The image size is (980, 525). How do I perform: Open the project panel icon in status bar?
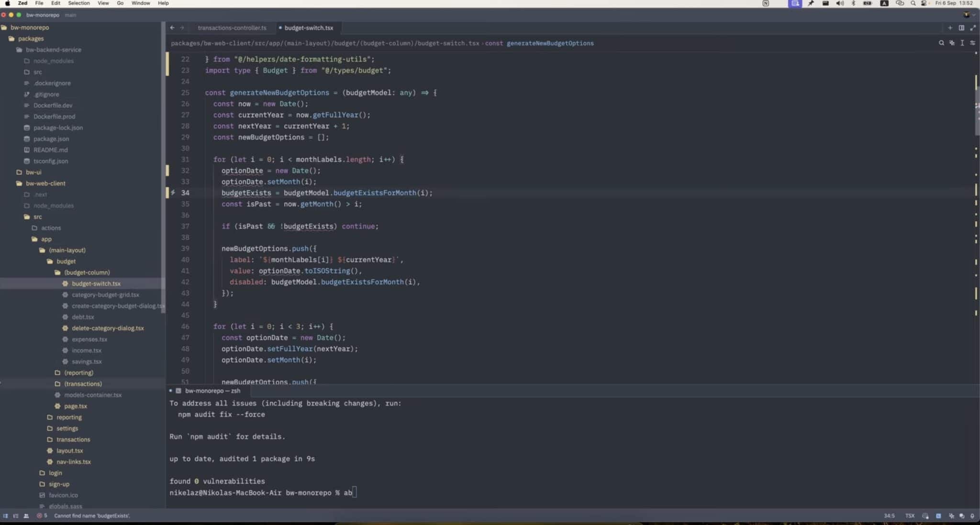[x=6, y=516]
